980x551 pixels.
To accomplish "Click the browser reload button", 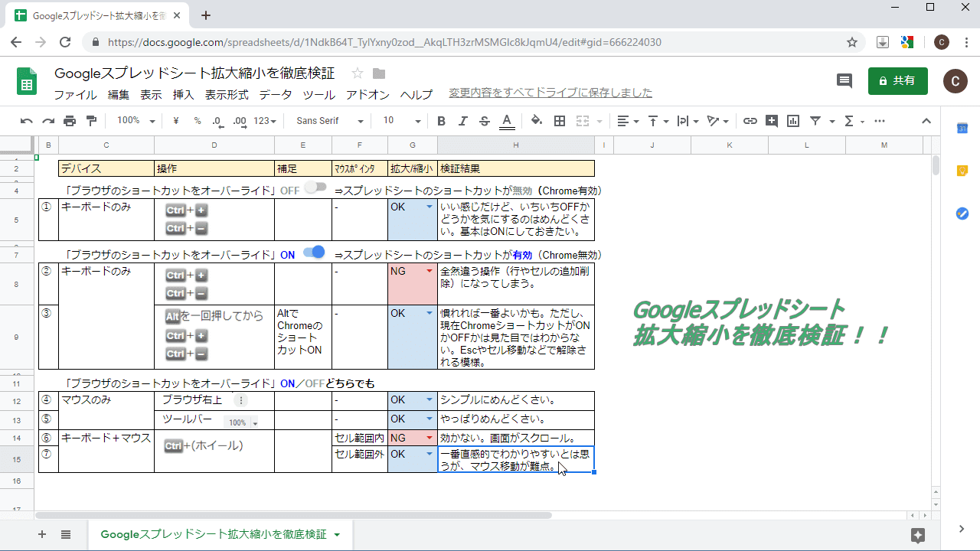I will (x=65, y=43).
